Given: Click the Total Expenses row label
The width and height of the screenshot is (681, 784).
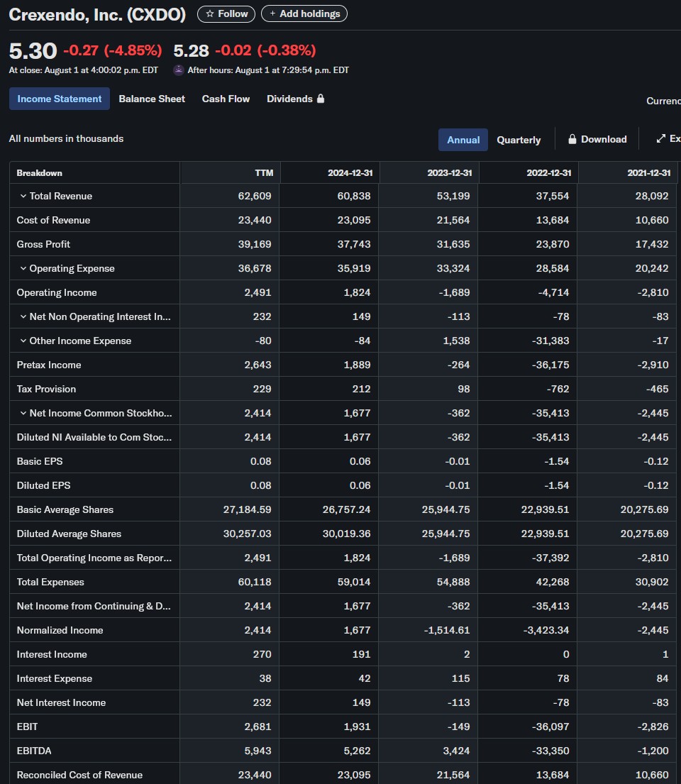Looking at the screenshot, I should [x=50, y=582].
